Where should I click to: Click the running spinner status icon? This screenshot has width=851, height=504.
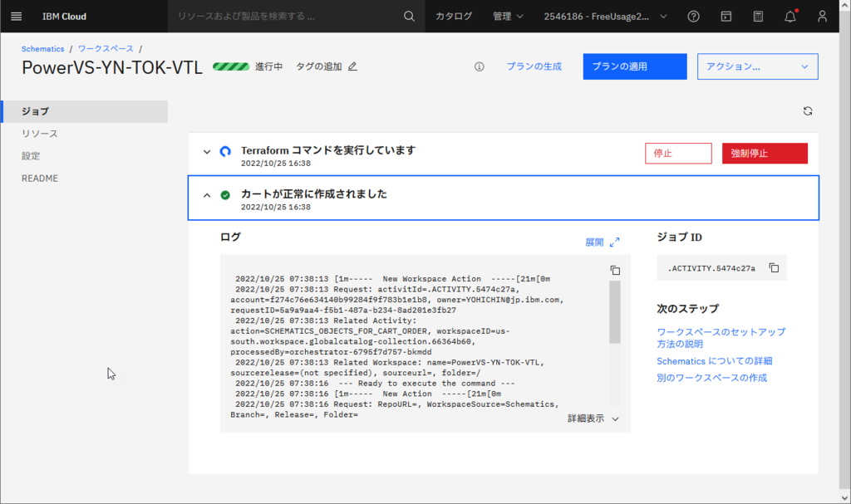[x=225, y=151]
